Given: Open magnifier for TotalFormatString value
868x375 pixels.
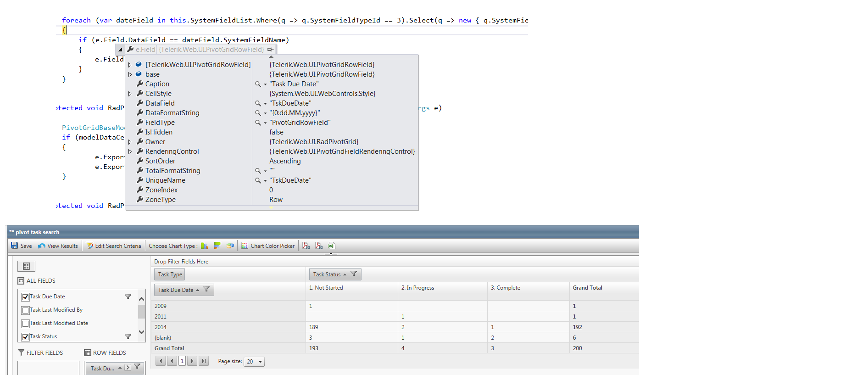Looking at the screenshot, I should 258,171.
